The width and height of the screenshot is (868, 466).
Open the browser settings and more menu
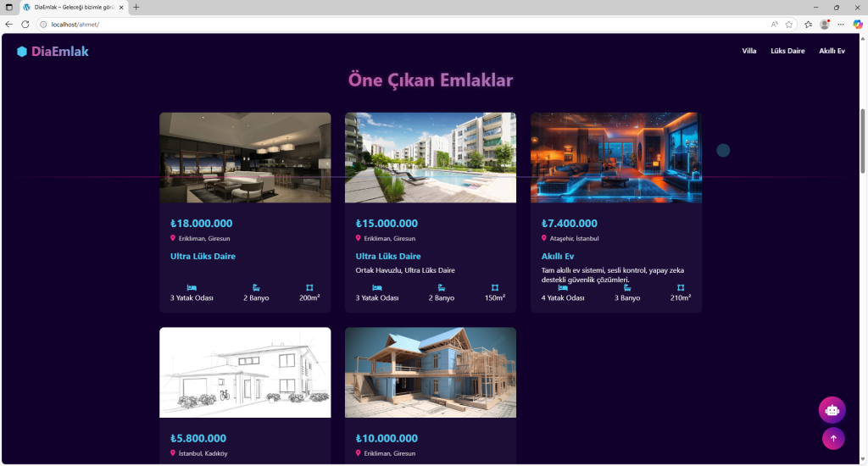[841, 25]
